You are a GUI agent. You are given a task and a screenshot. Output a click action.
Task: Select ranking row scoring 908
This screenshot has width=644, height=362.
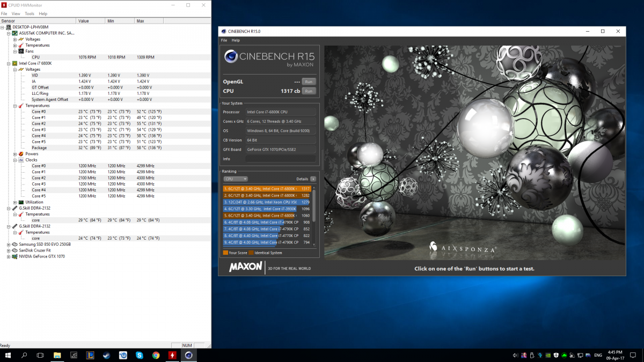coord(267,222)
